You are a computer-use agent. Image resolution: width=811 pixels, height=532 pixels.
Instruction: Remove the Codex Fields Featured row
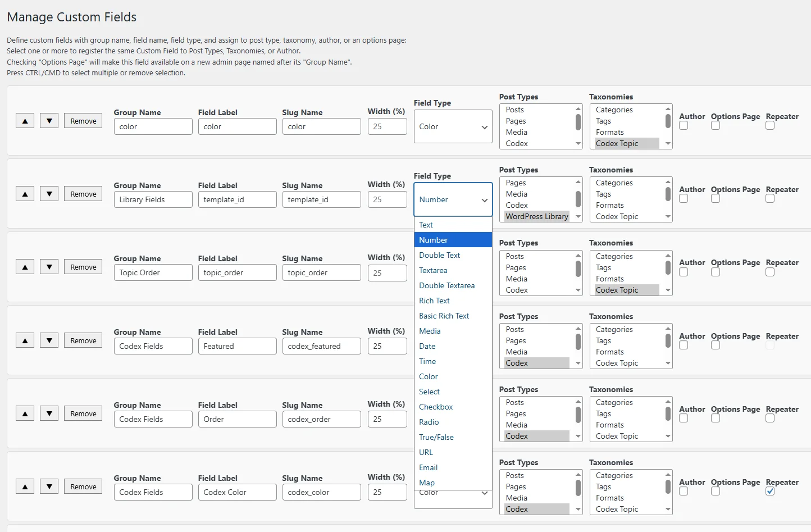click(x=83, y=340)
